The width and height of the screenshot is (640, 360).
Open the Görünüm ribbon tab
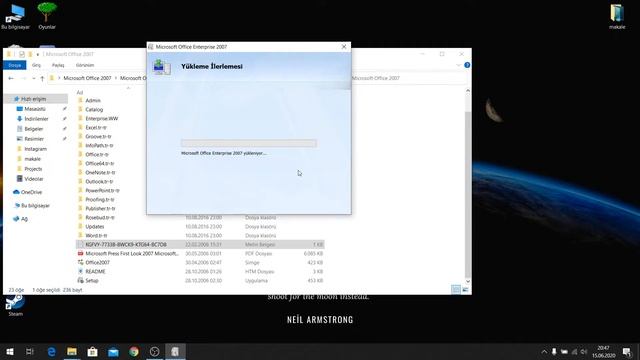click(85, 65)
